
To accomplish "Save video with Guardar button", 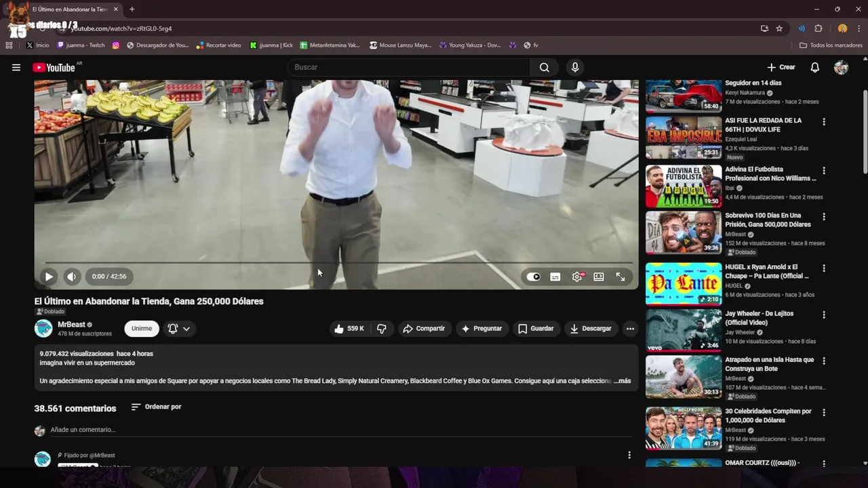I will tap(536, 329).
